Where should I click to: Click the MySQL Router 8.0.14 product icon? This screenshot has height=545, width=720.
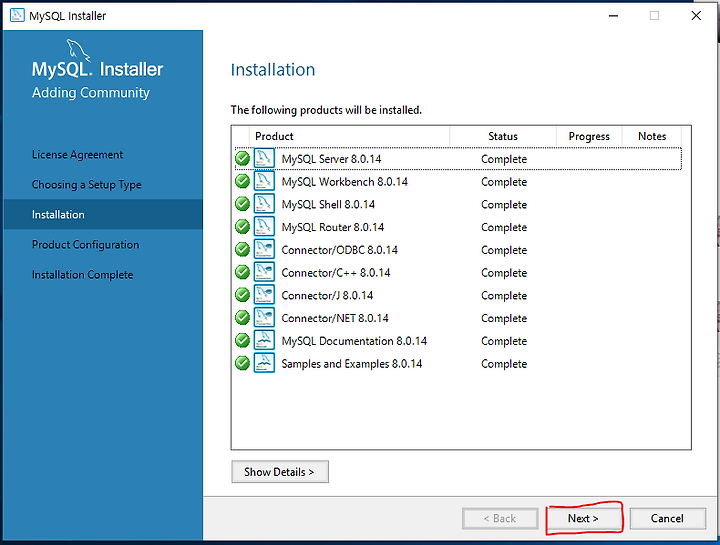point(264,227)
